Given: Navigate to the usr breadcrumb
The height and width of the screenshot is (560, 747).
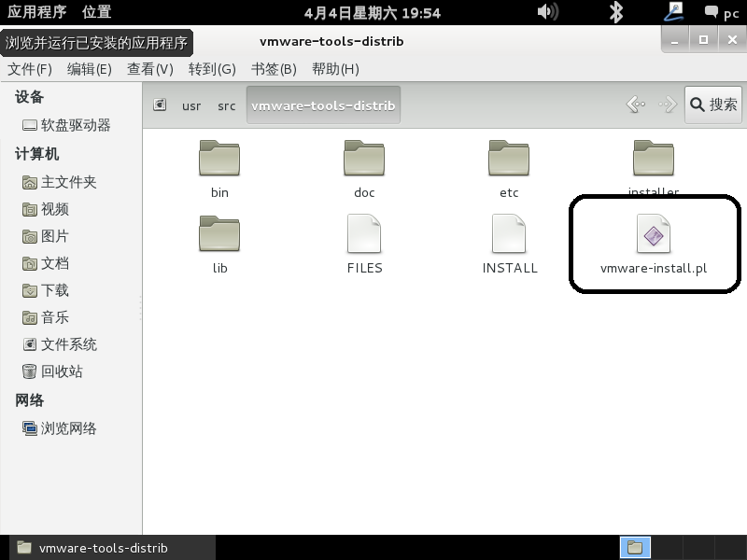Looking at the screenshot, I should point(191,105).
